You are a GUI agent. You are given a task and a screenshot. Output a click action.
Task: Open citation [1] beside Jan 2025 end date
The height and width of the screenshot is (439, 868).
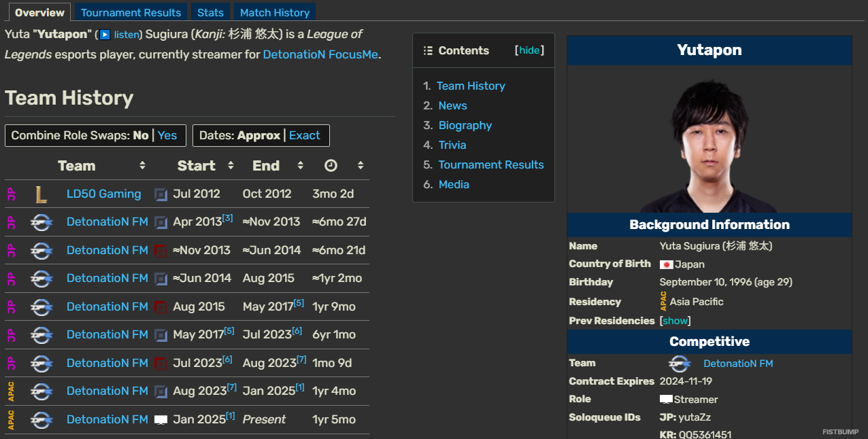coord(300,387)
